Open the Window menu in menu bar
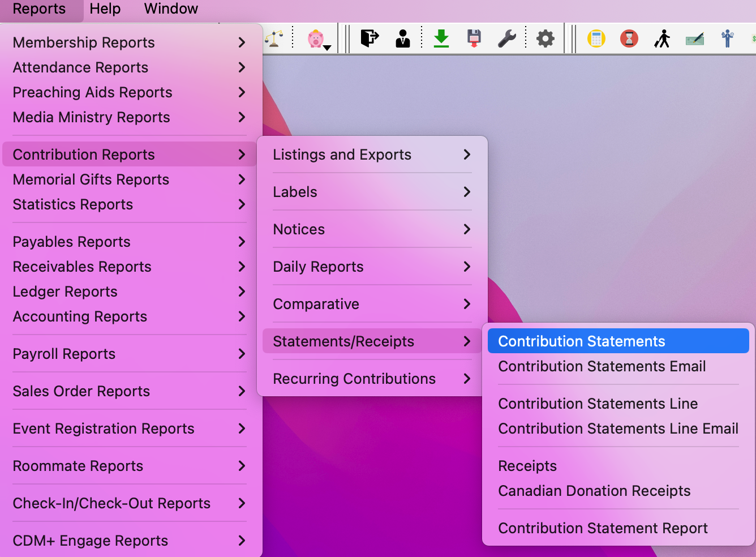The height and width of the screenshot is (557, 756). 171,9
